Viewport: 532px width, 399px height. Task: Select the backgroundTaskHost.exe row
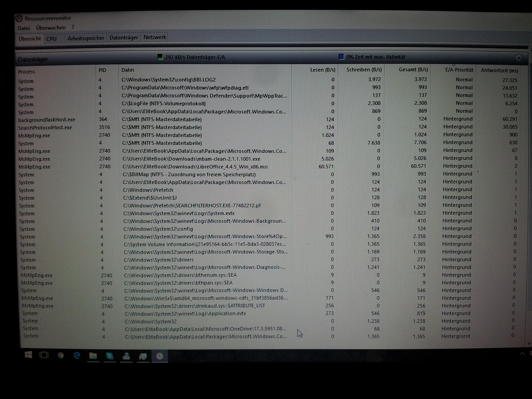47,120
